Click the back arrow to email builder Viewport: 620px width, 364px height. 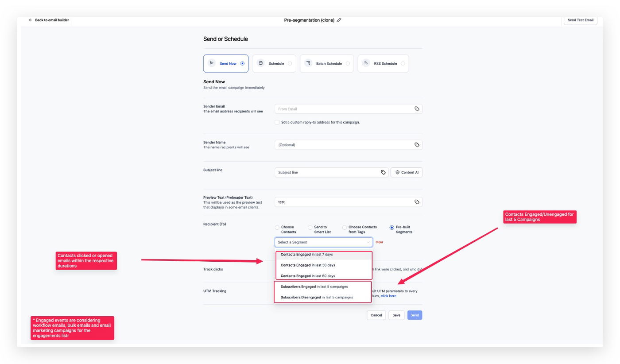(31, 20)
